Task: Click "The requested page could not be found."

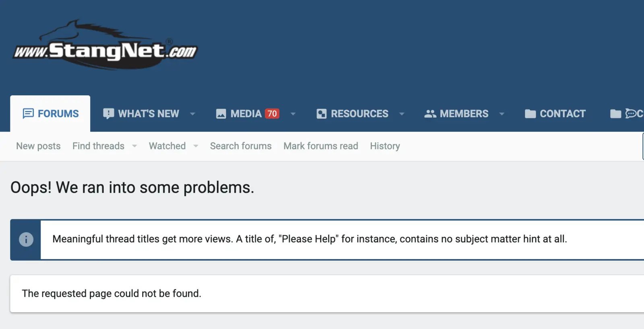Action: 111,294
